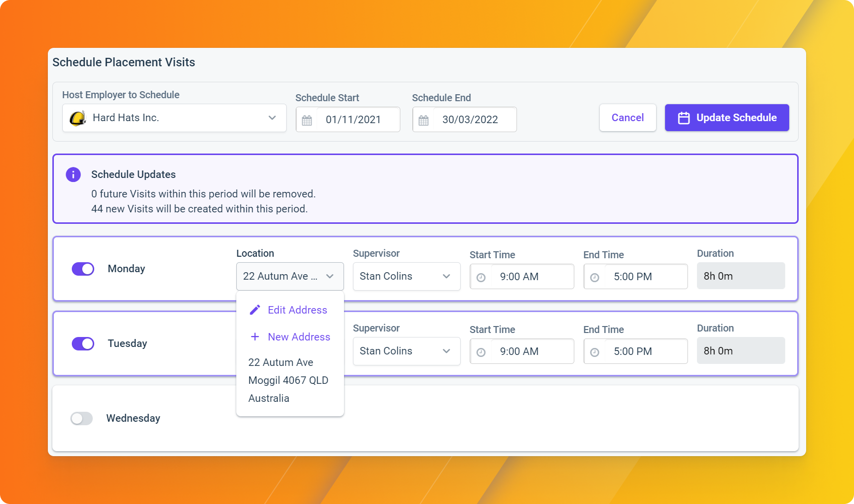The height and width of the screenshot is (504, 854).
Task: Click the Schedule Updates info icon
Action: [73, 174]
